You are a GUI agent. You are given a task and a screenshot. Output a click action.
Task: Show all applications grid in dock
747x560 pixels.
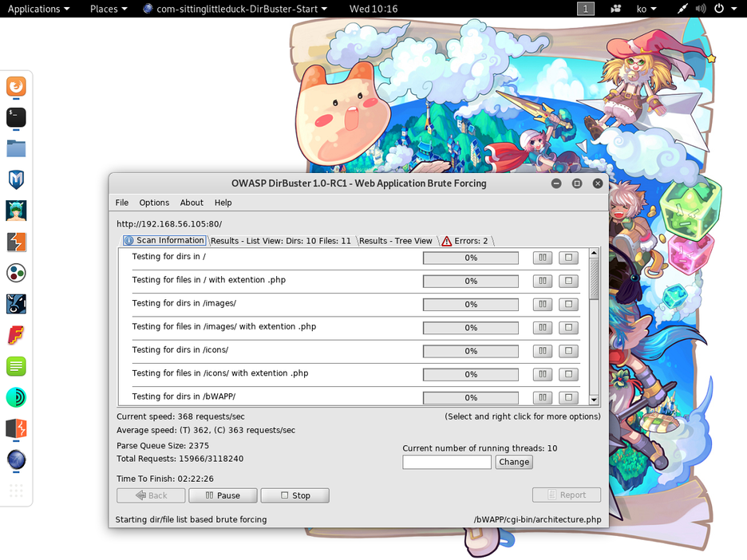[16, 491]
